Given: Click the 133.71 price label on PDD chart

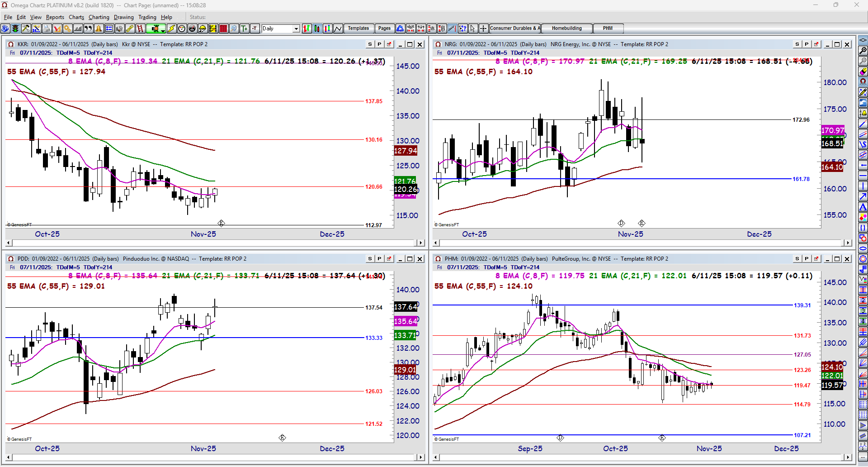Looking at the screenshot, I should tap(405, 335).
